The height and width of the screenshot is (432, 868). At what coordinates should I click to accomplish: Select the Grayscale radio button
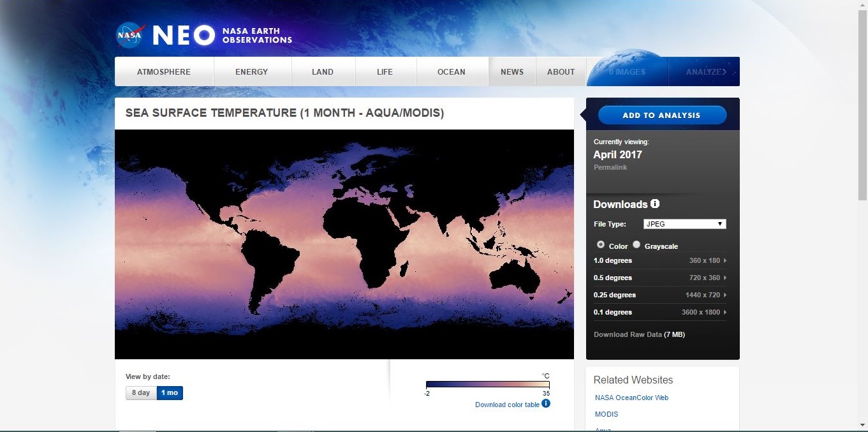pos(636,245)
